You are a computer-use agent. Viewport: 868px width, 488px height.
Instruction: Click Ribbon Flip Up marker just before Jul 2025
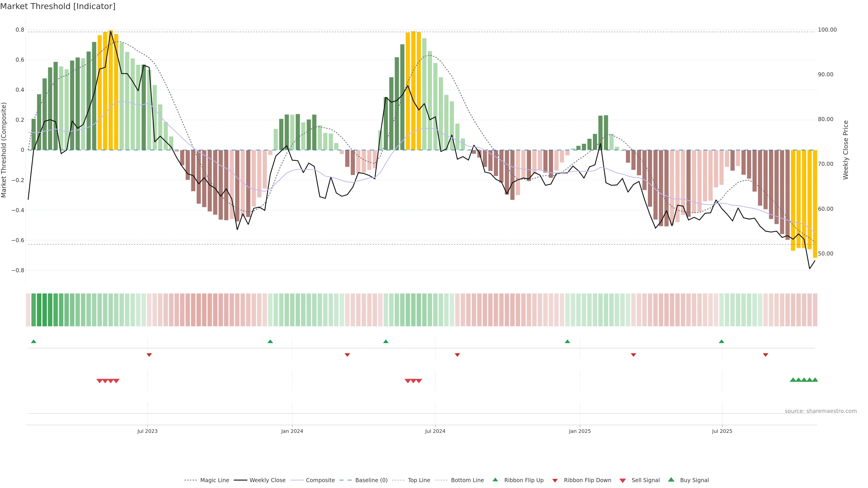[722, 342]
